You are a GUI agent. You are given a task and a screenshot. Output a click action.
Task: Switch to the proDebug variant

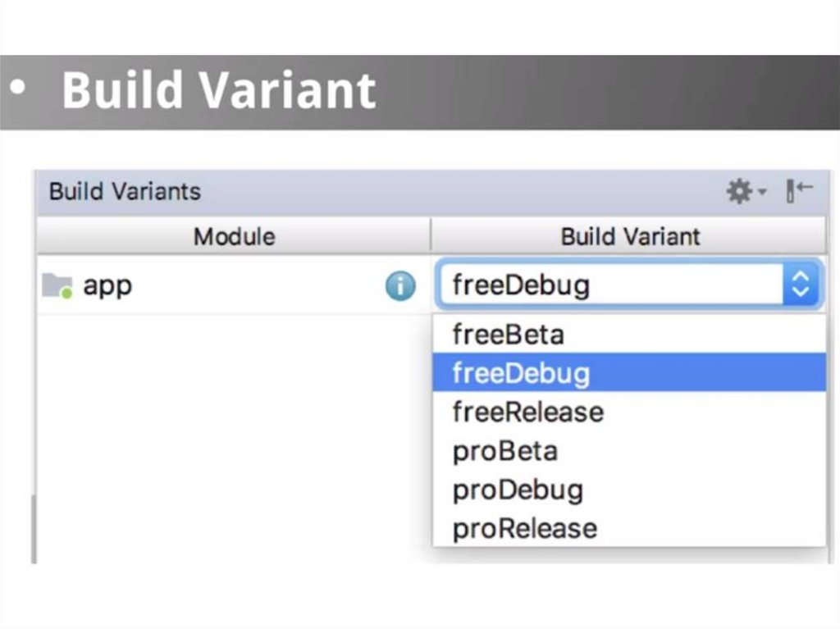point(518,490)
